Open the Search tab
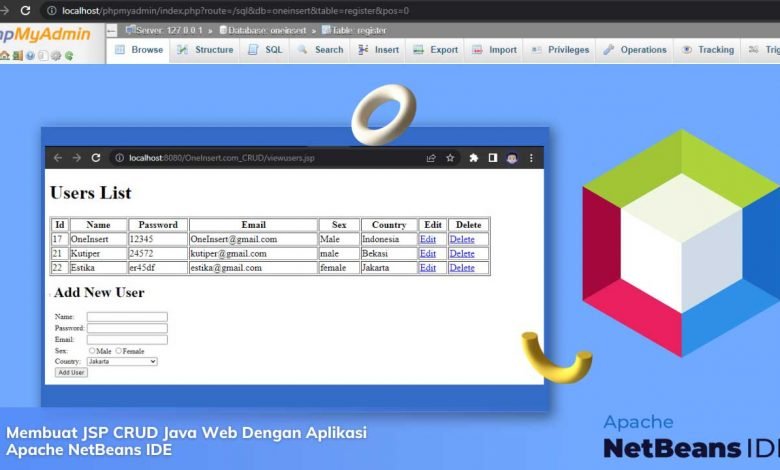Screen dimensions: 780x470 click(x=320, y=50)
